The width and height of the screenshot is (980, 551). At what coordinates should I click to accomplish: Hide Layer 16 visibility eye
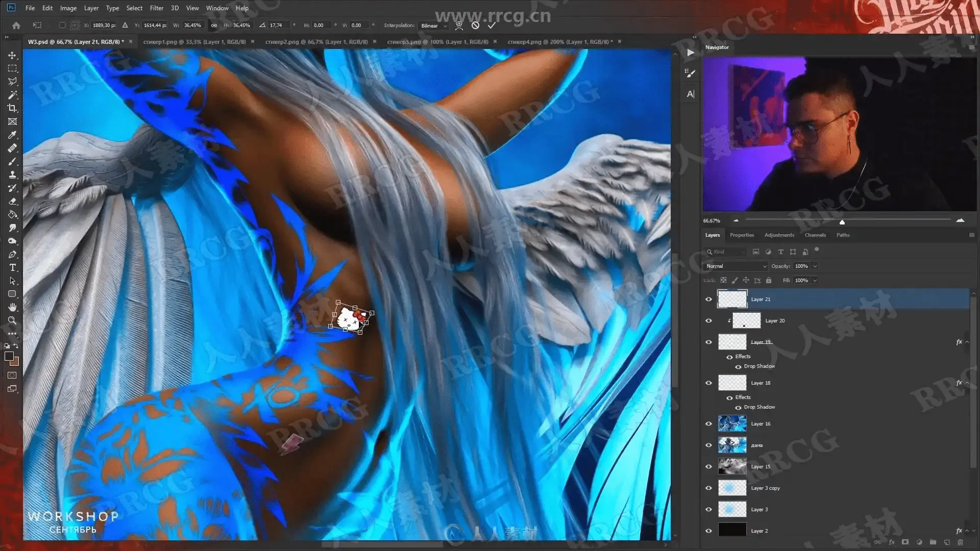click(708, 424)
